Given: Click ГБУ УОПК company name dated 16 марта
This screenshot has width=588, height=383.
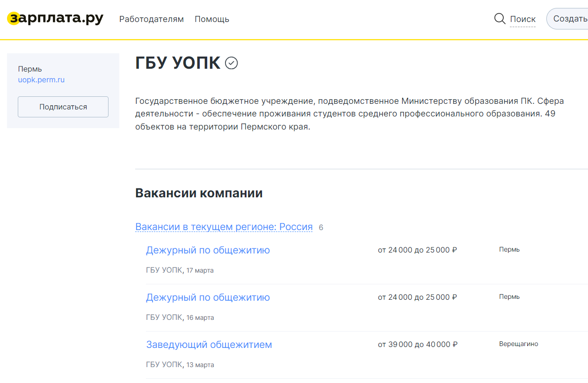Looking at the screenshot, I should 164,318.
